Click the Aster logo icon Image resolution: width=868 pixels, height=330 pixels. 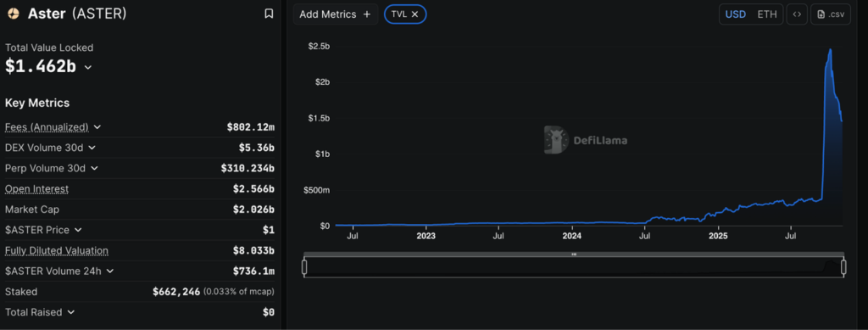[x=14, y=14]
